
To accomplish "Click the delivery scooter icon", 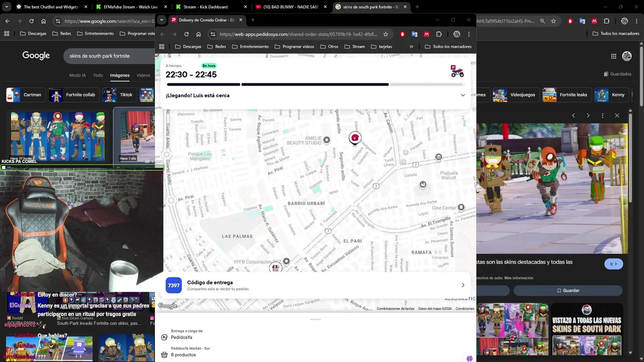I will [457, 71].
